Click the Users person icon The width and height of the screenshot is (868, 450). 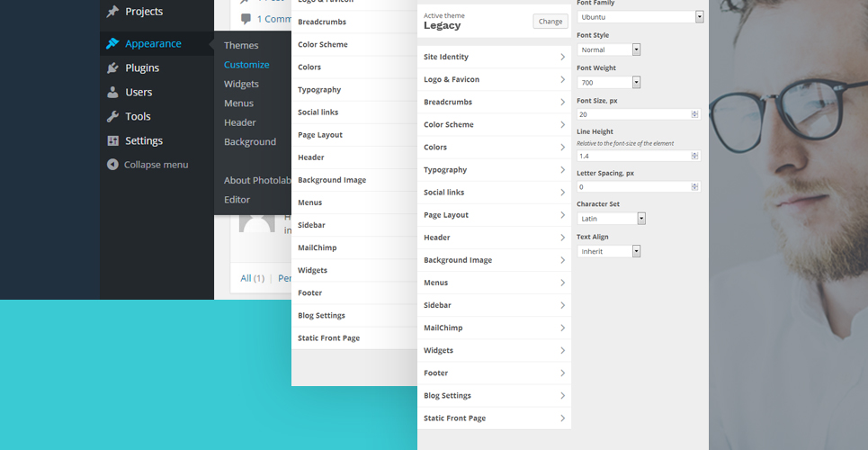pos(113,92)
